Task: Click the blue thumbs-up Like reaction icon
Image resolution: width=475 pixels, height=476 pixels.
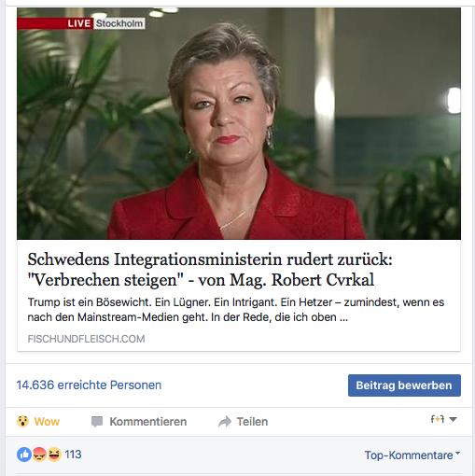Action: tap(24, 455)
